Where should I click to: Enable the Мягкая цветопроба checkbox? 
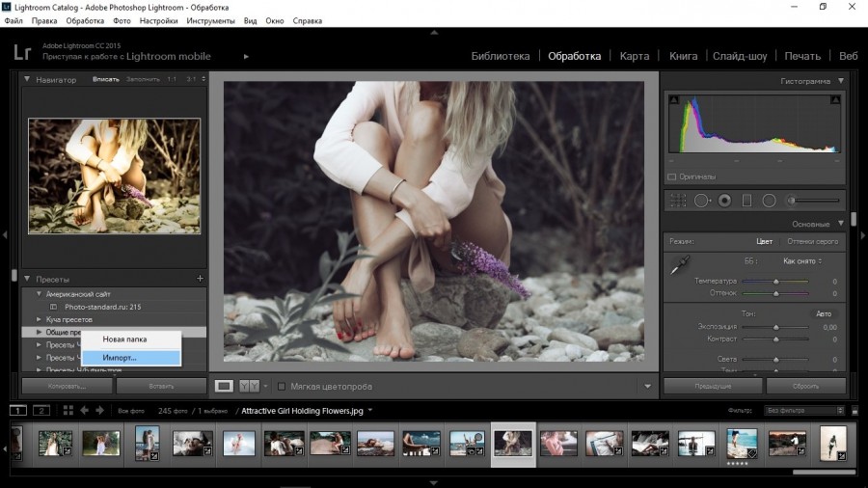tap(282, 386)
